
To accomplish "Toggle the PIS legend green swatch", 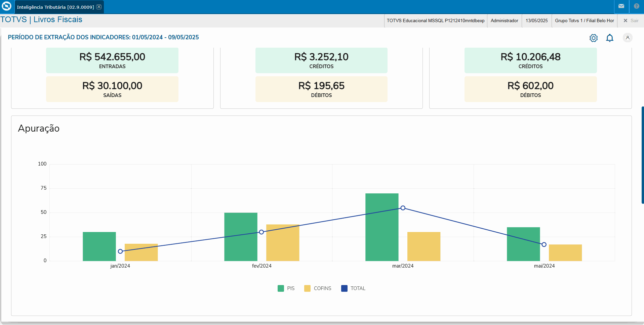I will (281, 288).
